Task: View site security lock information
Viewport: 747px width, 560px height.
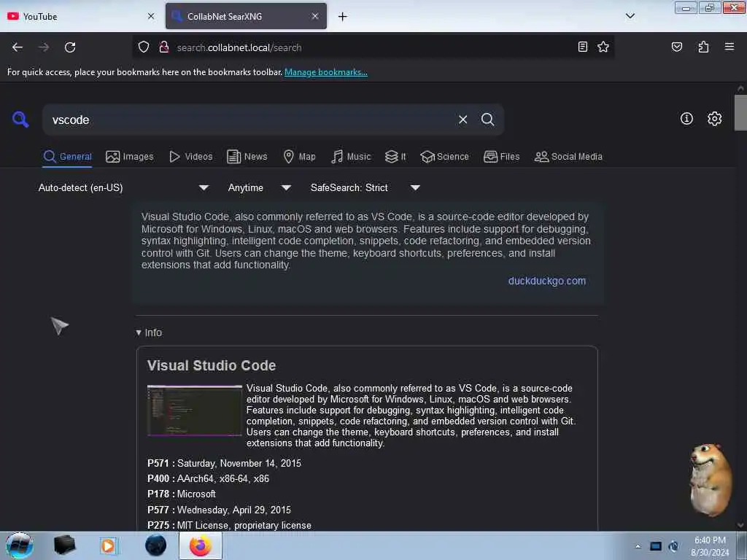Action: coord(164,47)
